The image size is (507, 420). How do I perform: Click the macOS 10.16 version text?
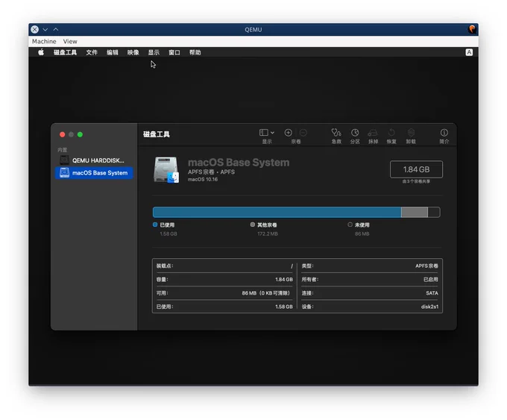[203, 180]
